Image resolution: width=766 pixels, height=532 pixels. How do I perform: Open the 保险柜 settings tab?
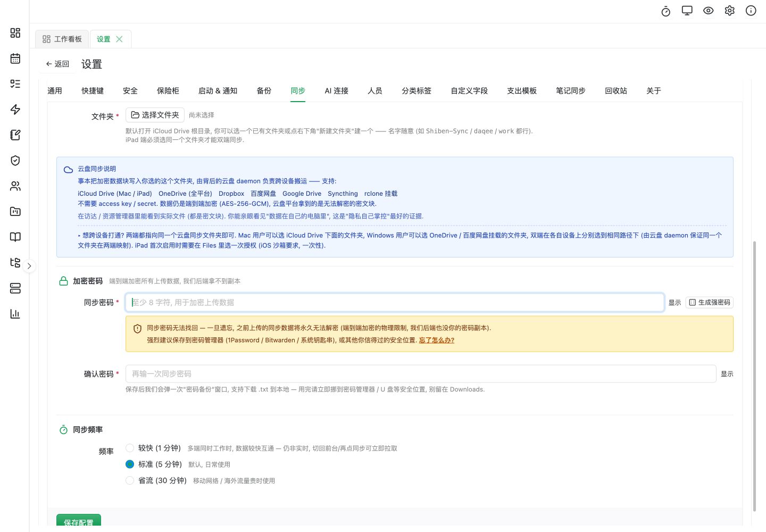[168, 91]
